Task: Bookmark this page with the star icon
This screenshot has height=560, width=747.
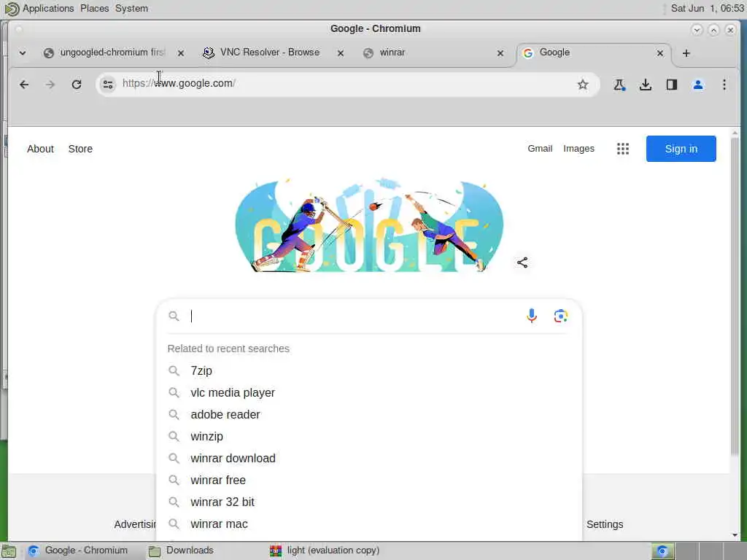Action: pyautogui.click(x=583, y=85)
